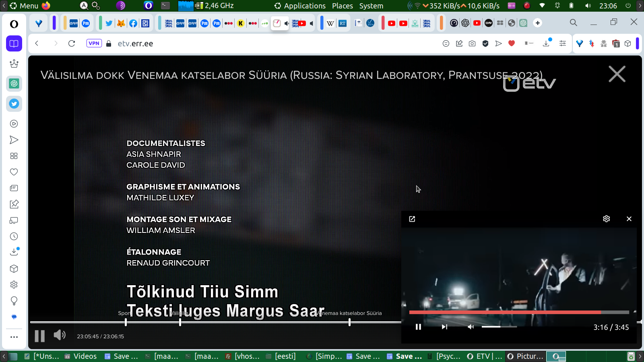Jump to 'Venemaa katselabor Süüria' timeline marker
This screenshot has height=362, width=644.
pos(349,322)
